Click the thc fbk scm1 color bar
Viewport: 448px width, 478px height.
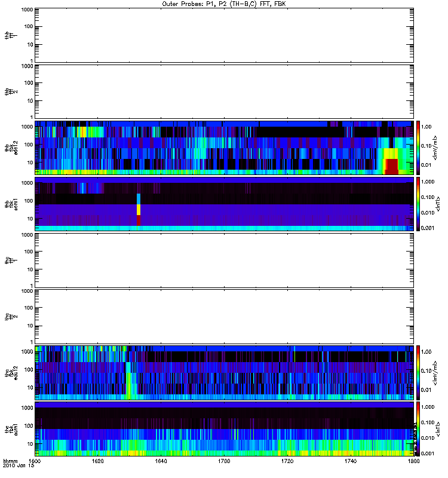[x=418, y=429]
